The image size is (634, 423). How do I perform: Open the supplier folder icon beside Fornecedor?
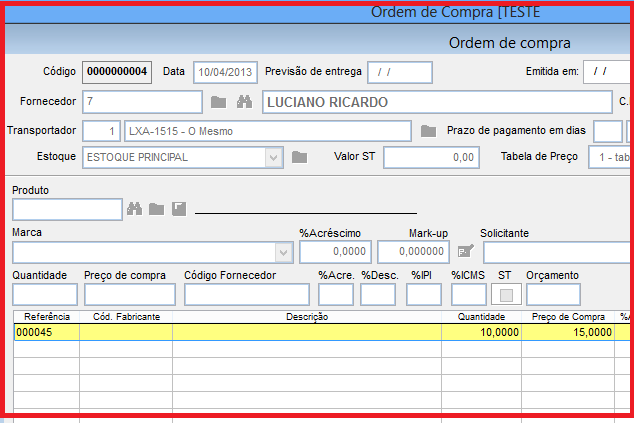218,102
